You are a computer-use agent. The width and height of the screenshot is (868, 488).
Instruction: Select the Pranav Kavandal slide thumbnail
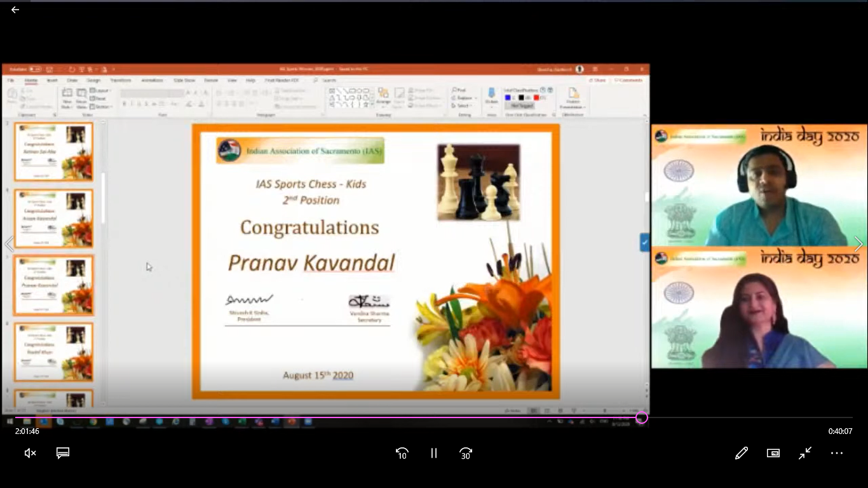click(x=54, y=285)
